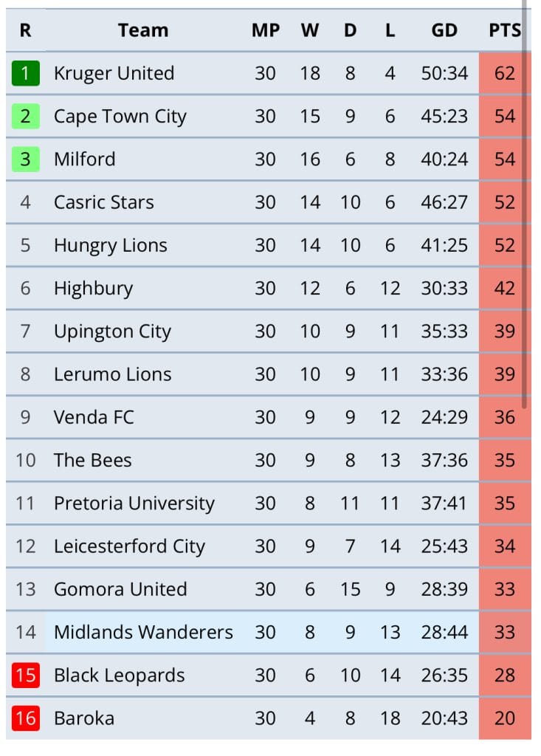This screenshot has width=541, height=756.
Task: Open the Cape Town City team link
Action: pyautogui.click(x=120, y=117)
